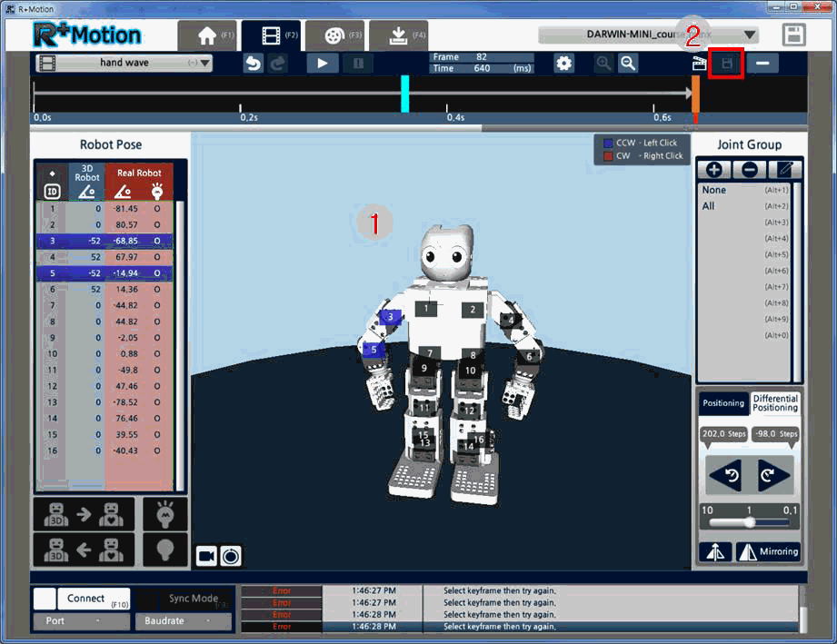Switch to Positioning tab
This screenshot has height=644, width=837.
coord(723,402)
